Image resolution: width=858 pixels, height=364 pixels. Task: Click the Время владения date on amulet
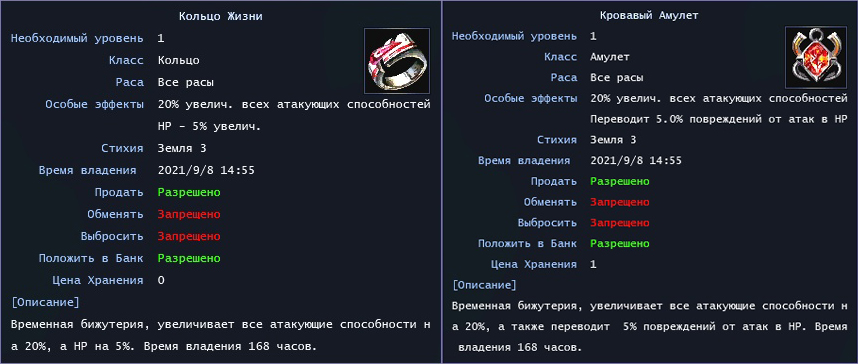pyautogui.click(x=636, y=160)
